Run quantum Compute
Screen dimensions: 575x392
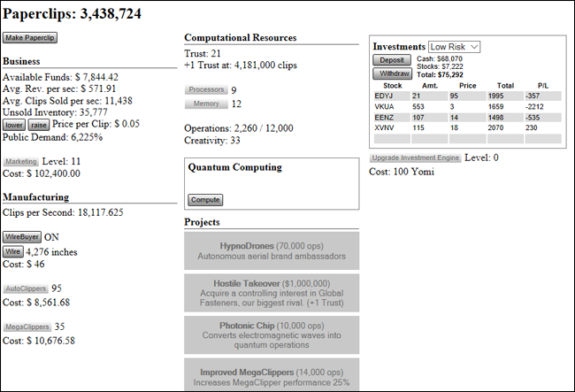pyautogui.click(x=205, y=200)
